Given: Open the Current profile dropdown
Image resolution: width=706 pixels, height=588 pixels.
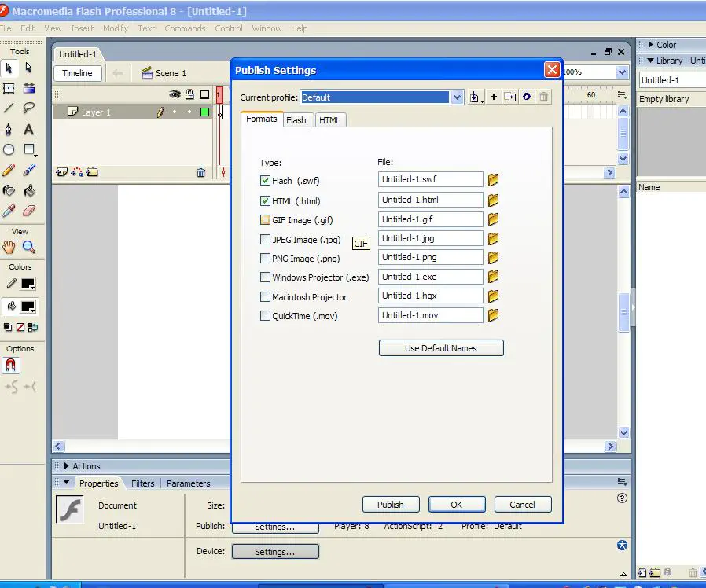Looking at the screenshot, I should point(457,97).
